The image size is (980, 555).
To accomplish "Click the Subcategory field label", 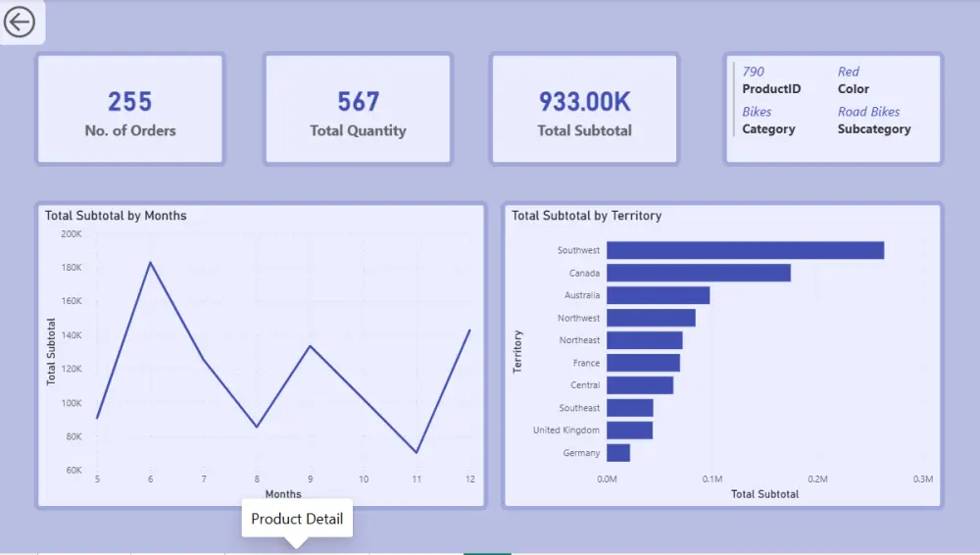I will coord(874,128).
